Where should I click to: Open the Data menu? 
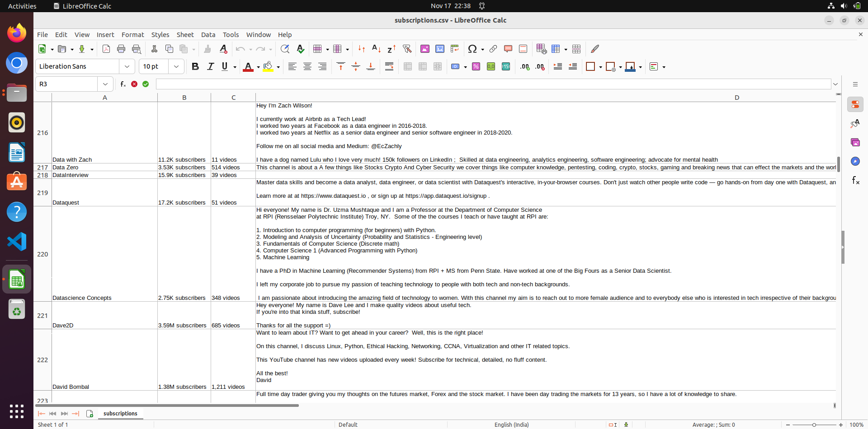click(208, 34)
